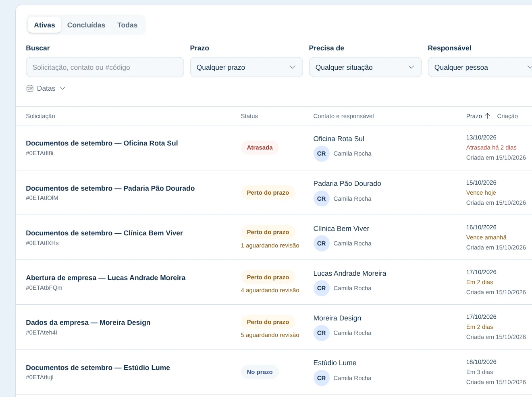The height and width of the screenshot is (397, 532).
Task: Open the Concluídas tab
Action: click(86, 25)
